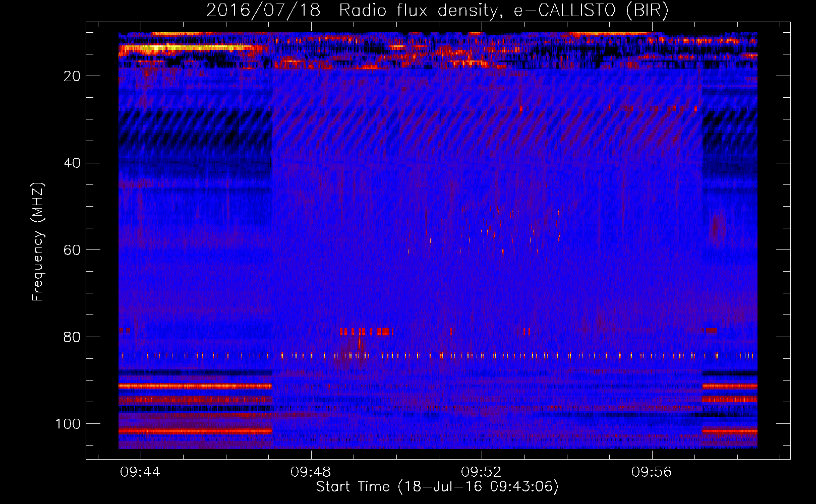Click the "Start Time (18-Jul-16 09:43:06)" axis label
This screenshot has height=504, width=816.
(x=437, y=487)
